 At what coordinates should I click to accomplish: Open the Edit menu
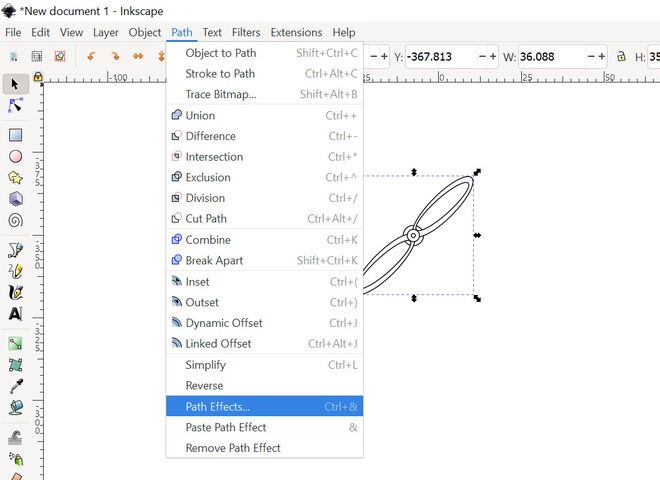click(40, 32)
